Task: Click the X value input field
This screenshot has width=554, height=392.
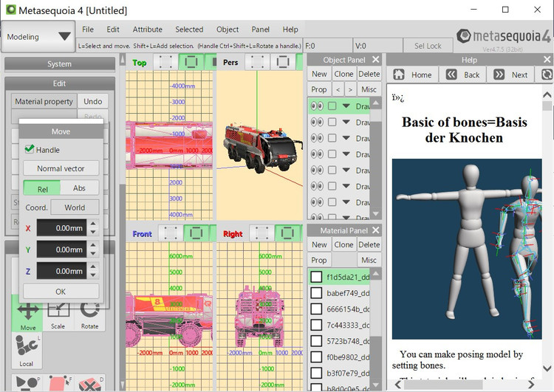Action: (61, 228)
